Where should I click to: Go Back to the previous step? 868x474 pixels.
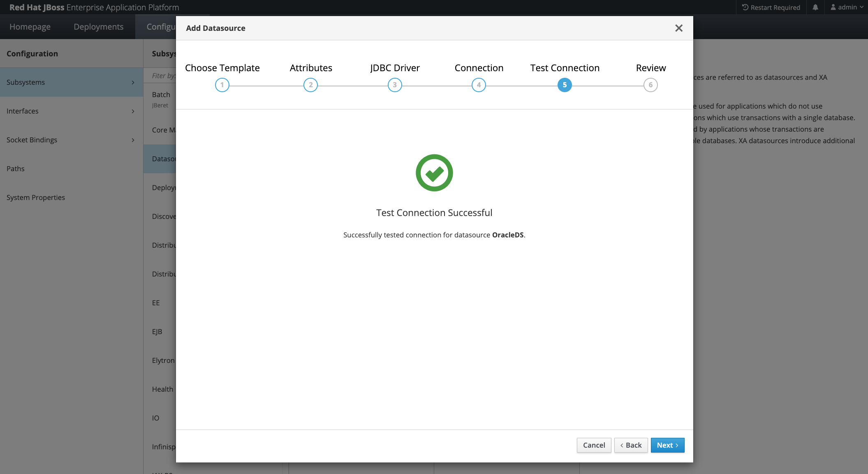pyautogui.click(x=631, y=445)
